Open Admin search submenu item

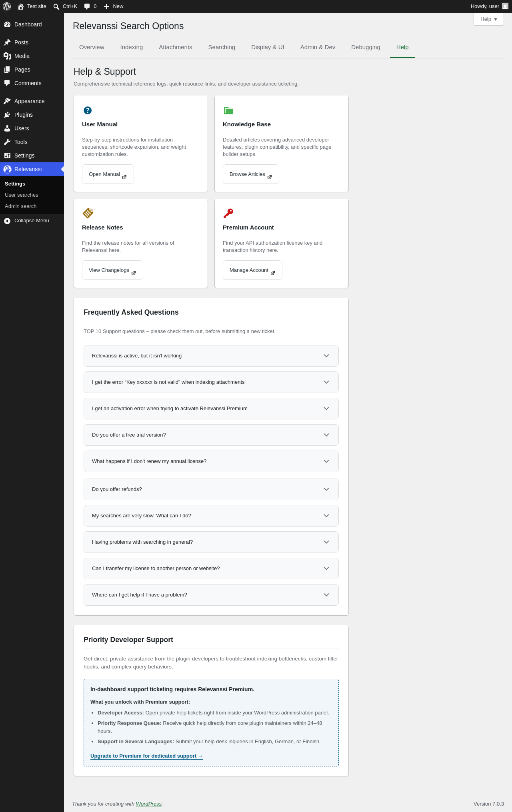(21, 206)
